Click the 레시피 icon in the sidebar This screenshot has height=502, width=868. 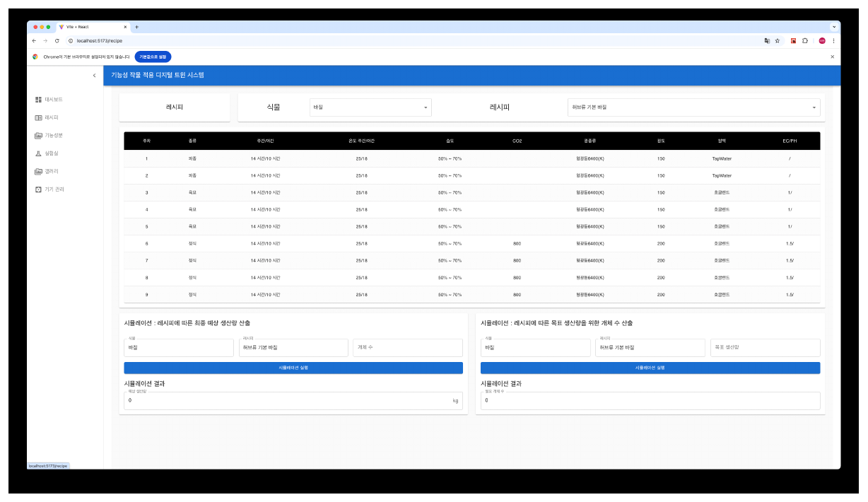tap(38, 117)
